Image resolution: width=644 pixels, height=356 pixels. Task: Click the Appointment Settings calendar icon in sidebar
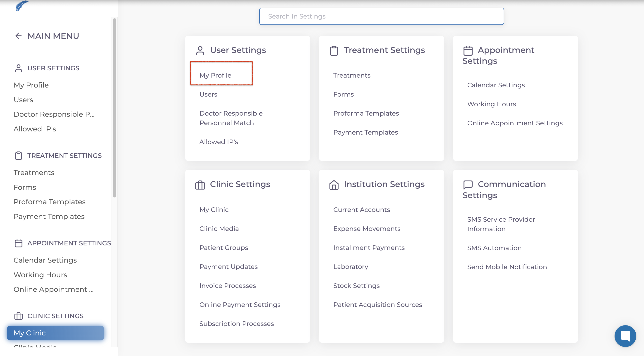pos(19,243)
